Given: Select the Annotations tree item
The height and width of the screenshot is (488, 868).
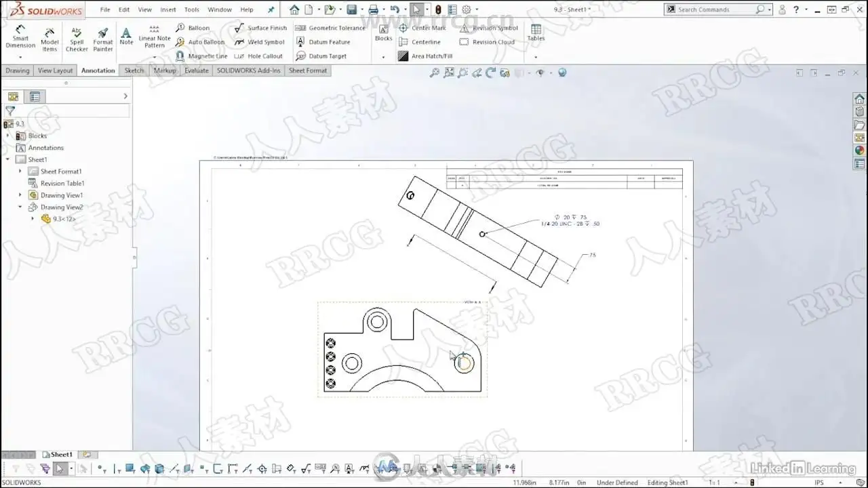Looking at the screenshot, I should 40,148.
